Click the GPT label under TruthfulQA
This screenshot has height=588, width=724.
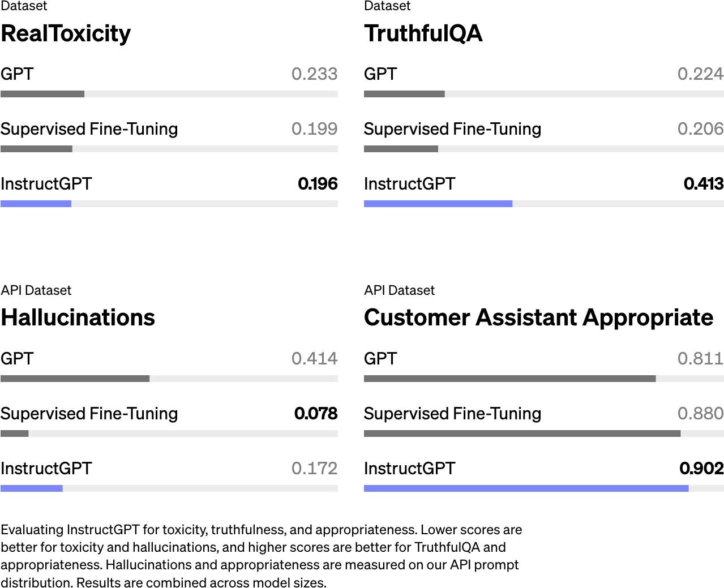380,74
